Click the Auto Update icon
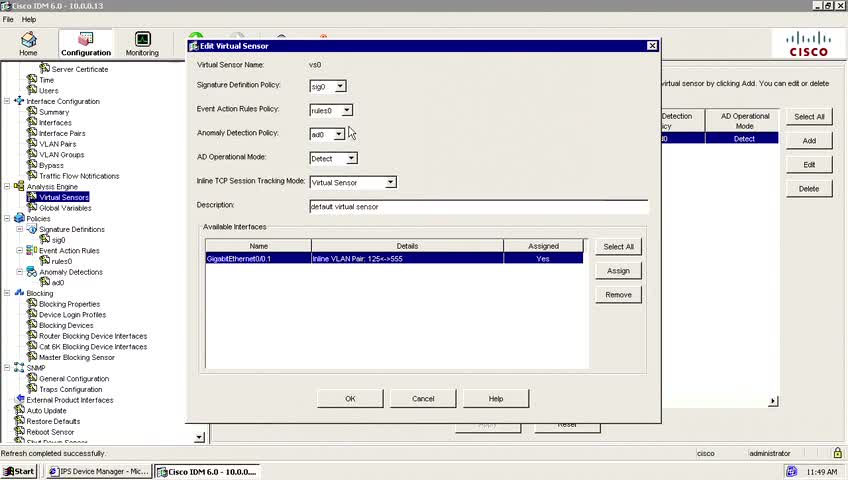 point(20,410)
